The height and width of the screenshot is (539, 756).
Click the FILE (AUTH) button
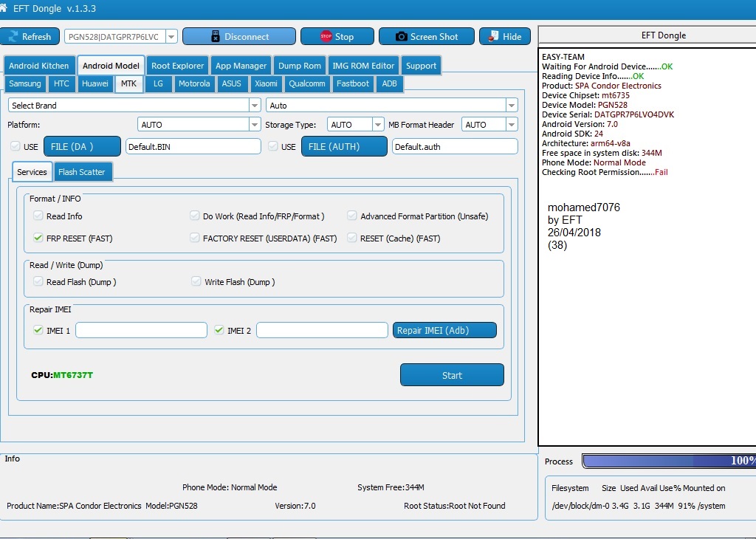pos(344,146)
